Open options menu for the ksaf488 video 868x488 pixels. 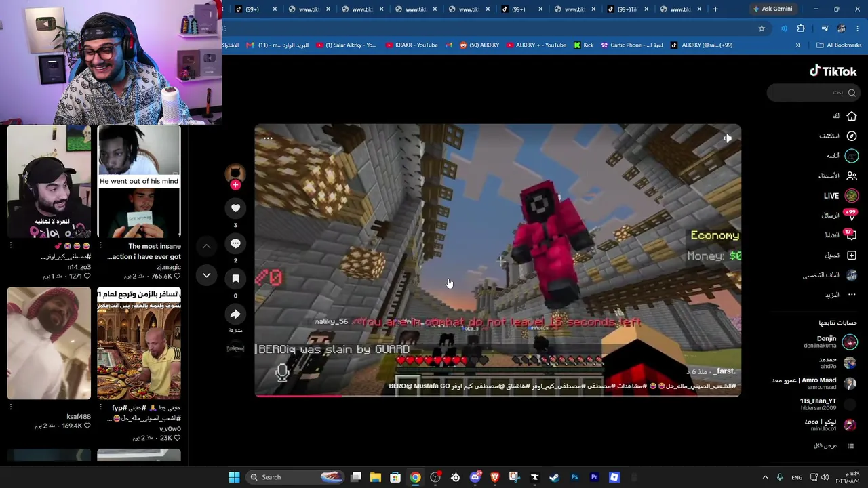coord(11,407)
